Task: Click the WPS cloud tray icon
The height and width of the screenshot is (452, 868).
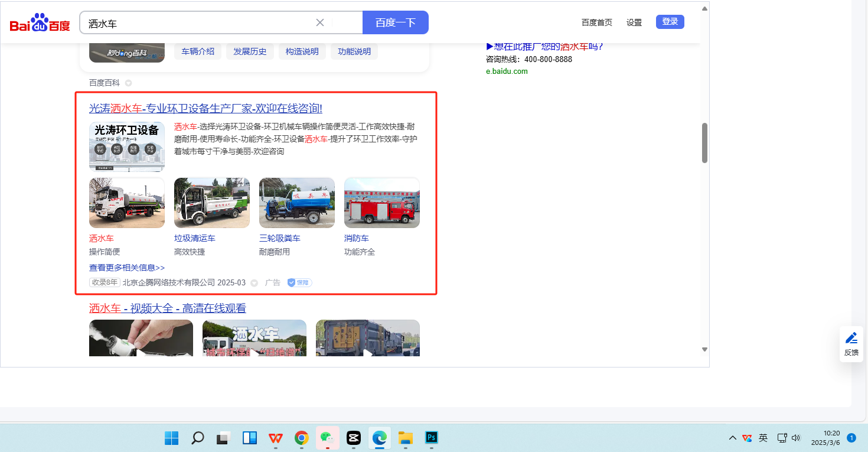Action: click(x=747, y=438)
